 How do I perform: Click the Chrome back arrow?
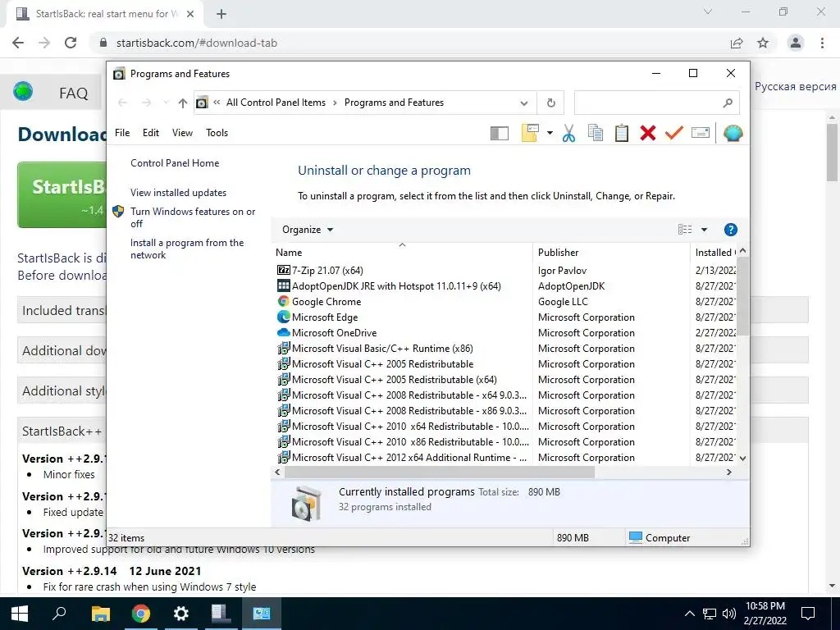18,43
